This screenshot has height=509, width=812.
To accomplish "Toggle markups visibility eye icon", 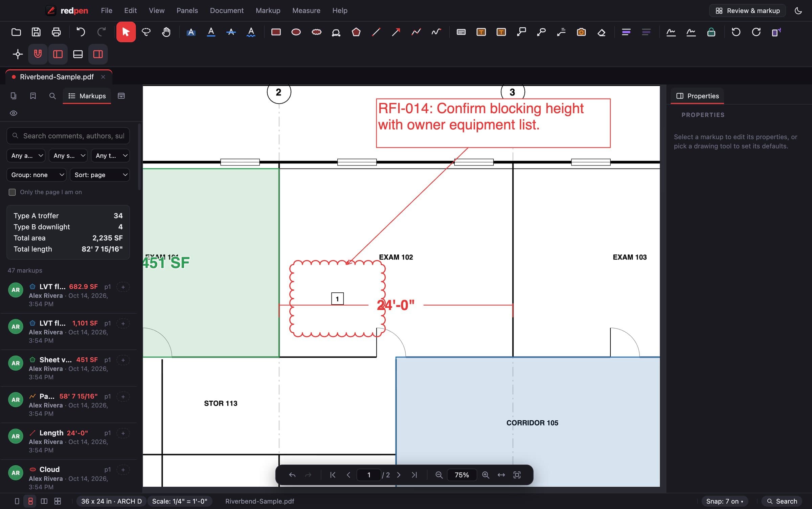I will coord(14,113).
